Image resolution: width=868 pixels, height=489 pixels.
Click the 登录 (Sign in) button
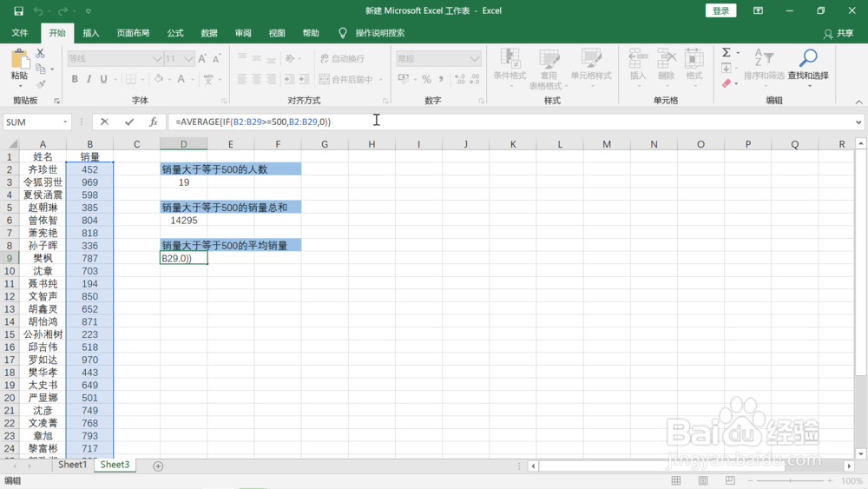720,10
